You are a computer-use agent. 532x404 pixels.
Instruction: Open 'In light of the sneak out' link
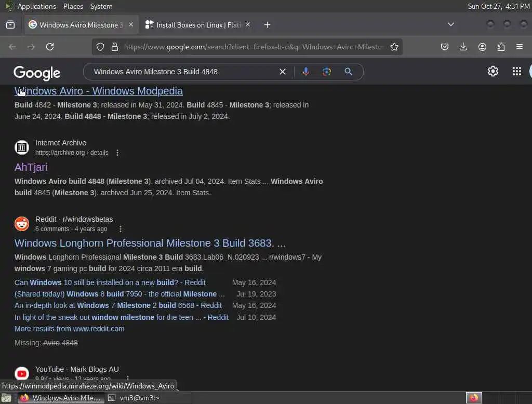click(122, 317)
